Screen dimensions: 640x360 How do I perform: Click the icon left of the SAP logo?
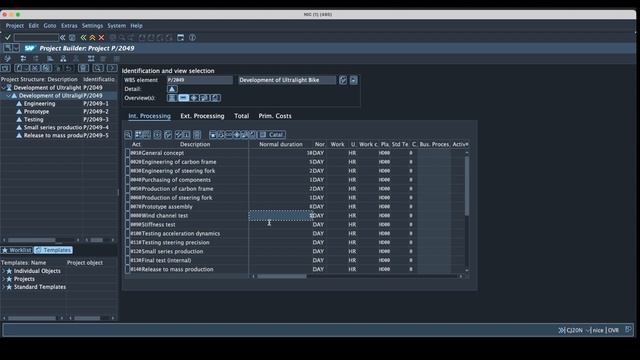click(x=7, y=48)
